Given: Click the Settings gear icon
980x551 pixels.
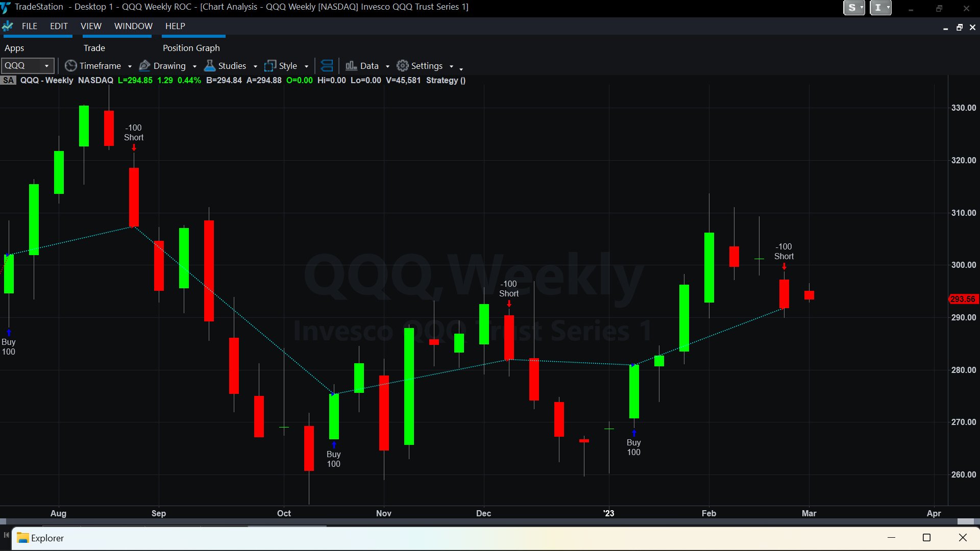Looking at the screenshot, I should point(403,66).
